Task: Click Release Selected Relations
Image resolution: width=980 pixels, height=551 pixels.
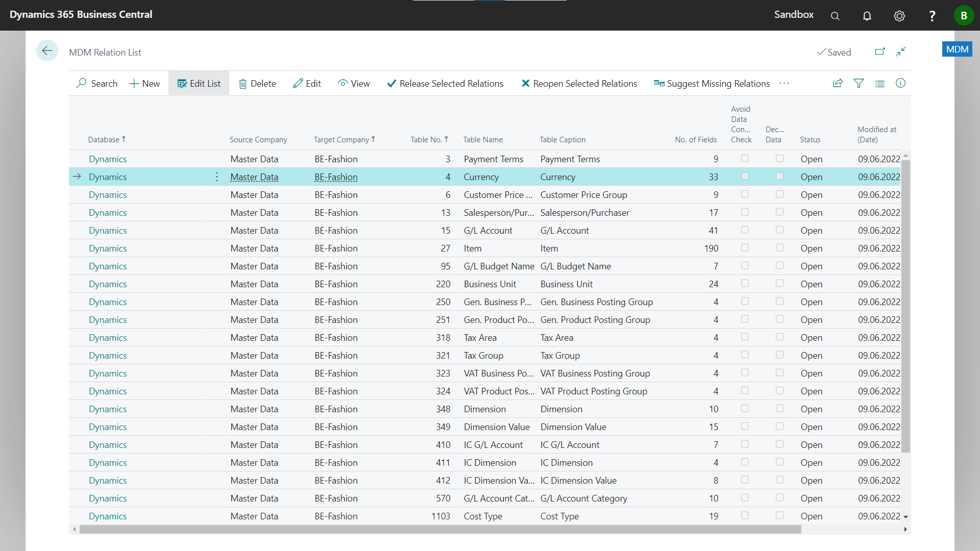Action: 445,83
